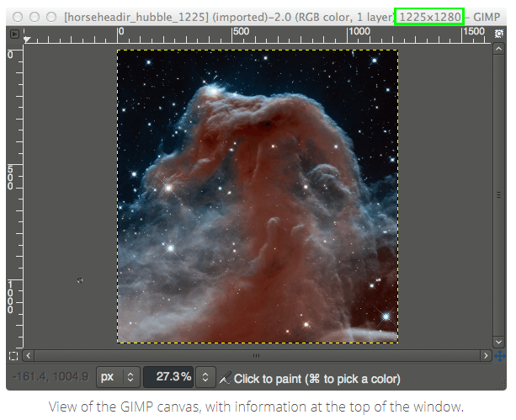Click the 1225x1280 title bar text
Viewport: 516px width, 420px height.
[430, 17]
